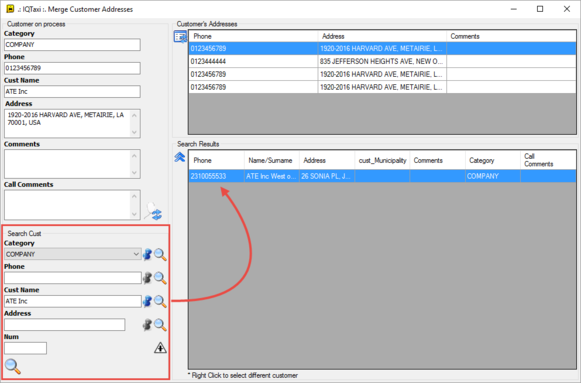Maximize the Merge Customer Addresses window
This screenshot has height=383, width=581.
[540, 9]
